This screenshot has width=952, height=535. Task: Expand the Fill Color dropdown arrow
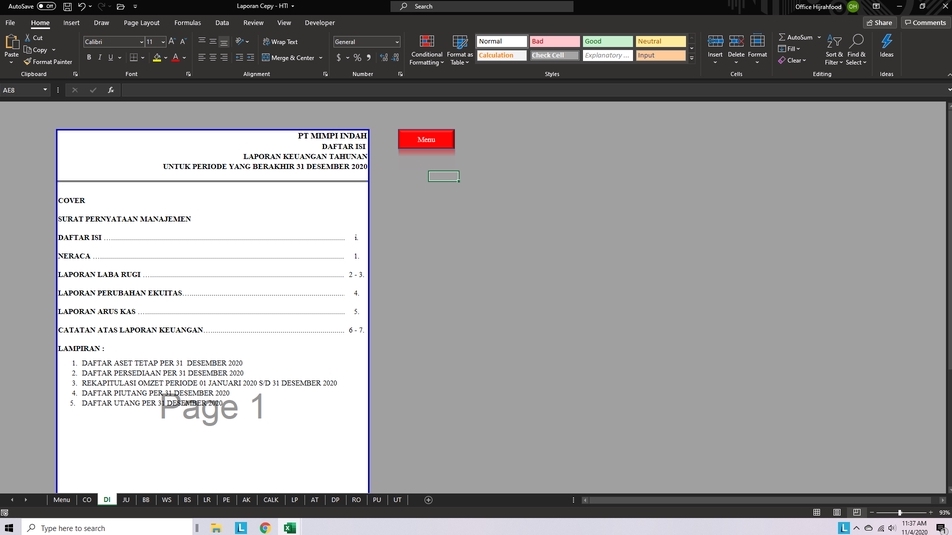tap(165, 58)
